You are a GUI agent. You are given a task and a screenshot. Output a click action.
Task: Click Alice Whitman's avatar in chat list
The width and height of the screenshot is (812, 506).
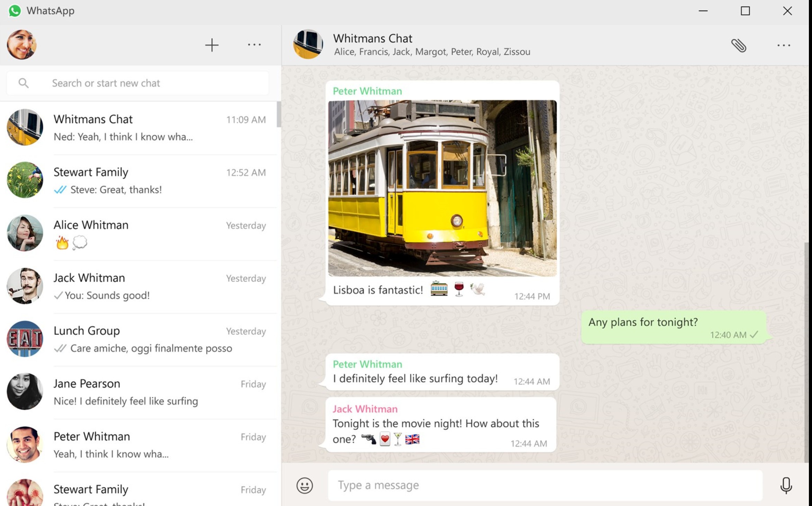coord(25,233)
